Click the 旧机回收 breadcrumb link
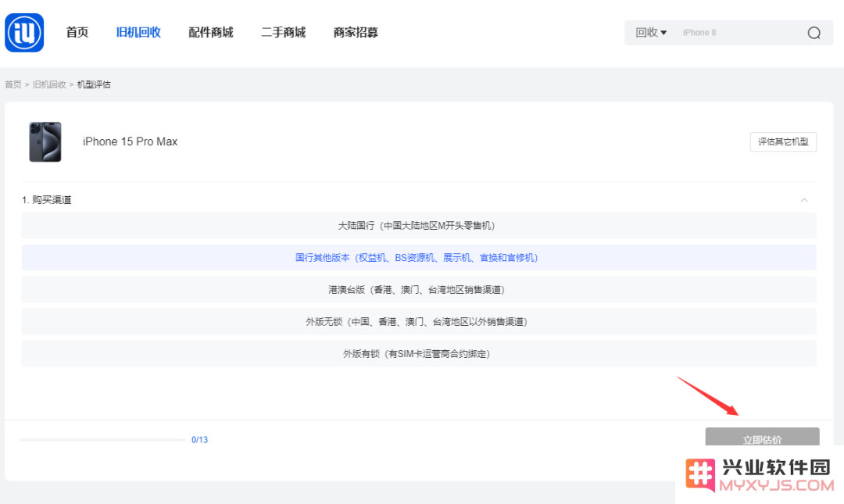Screen dimensions: 844x504 pos(49,84)
